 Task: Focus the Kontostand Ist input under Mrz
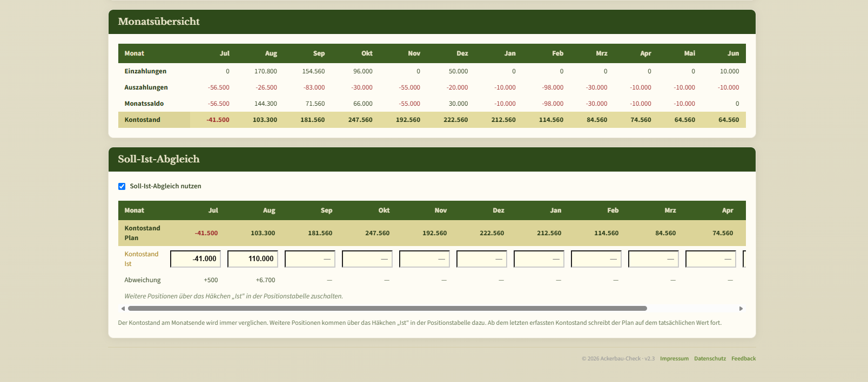(654, 259)
